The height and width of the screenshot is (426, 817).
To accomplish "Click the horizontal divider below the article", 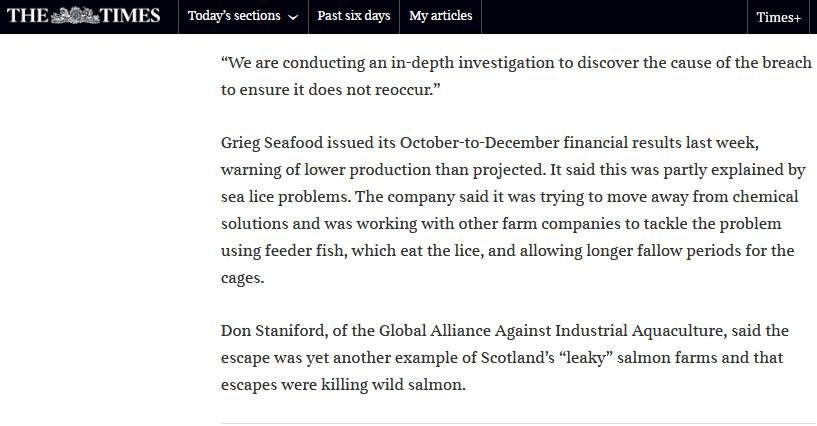I will tap(515, 423).
